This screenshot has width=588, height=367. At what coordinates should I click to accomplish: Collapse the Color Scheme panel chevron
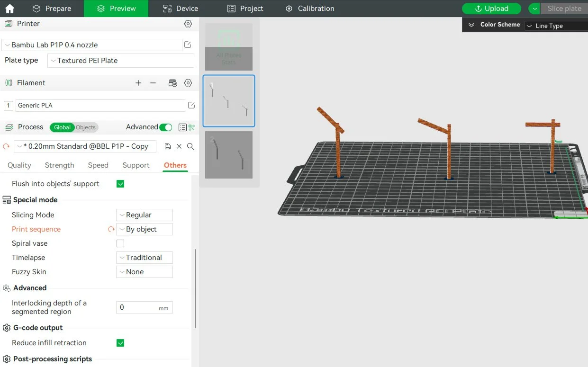click(x=471, y=25)
